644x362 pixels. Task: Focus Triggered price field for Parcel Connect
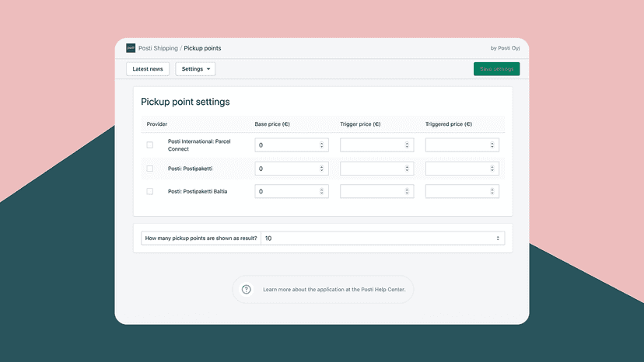point(462,145)
